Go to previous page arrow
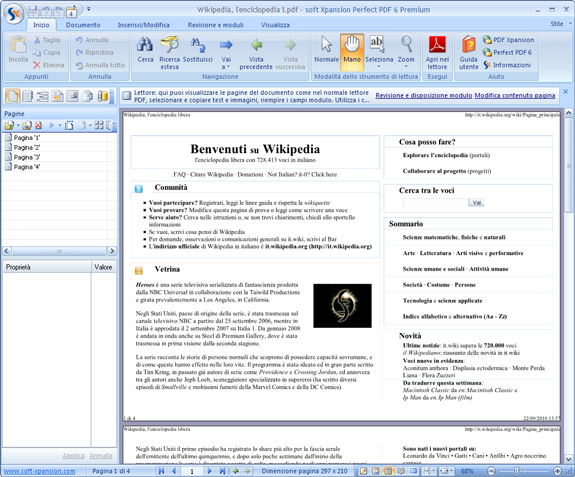This screenshot has width=575, height=477. (174, 471)
